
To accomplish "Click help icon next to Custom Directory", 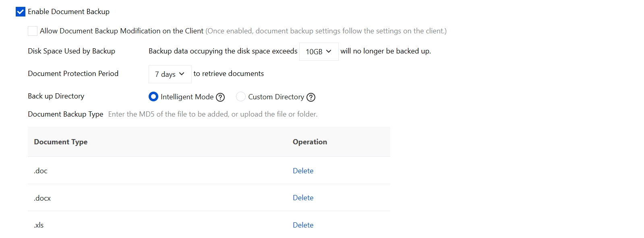I will pyautogui.click(x=311, y=97).
